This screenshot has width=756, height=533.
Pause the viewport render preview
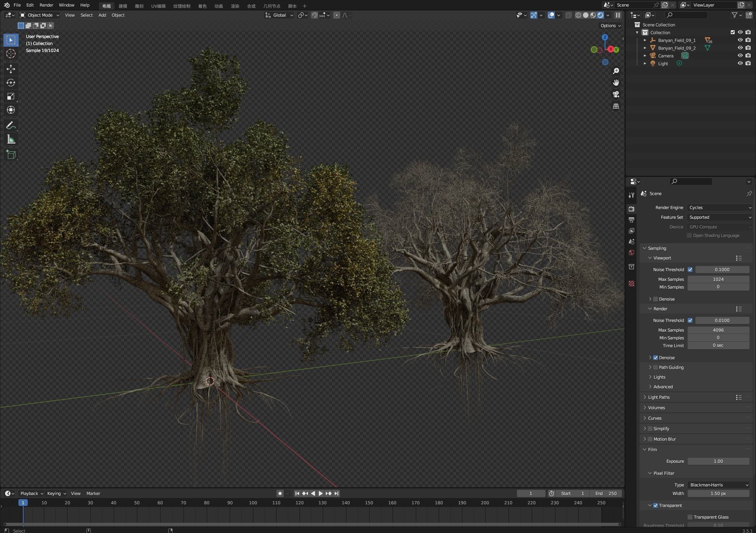pos(618,15)
